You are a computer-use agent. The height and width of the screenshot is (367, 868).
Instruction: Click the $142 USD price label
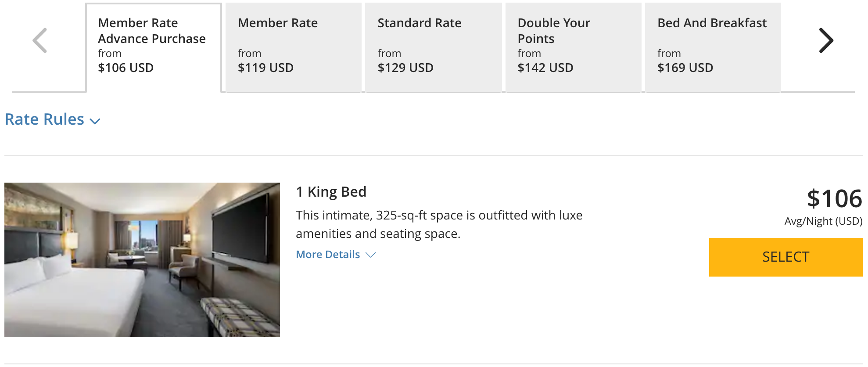pyautogui.click(x=545, y=68)
